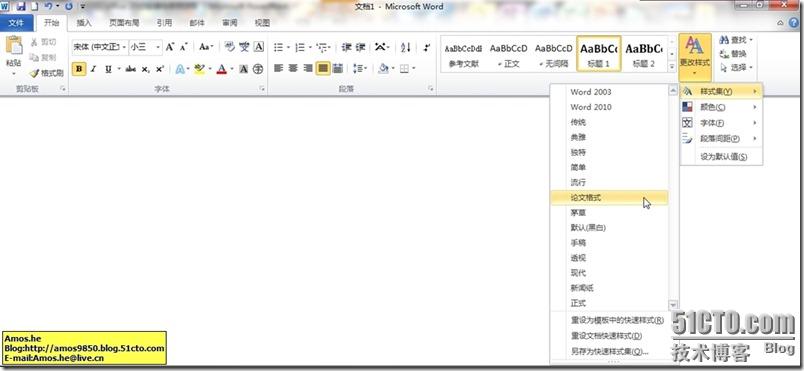Select the Word 2003 style set
804x371 pixels.
[609, 92]
